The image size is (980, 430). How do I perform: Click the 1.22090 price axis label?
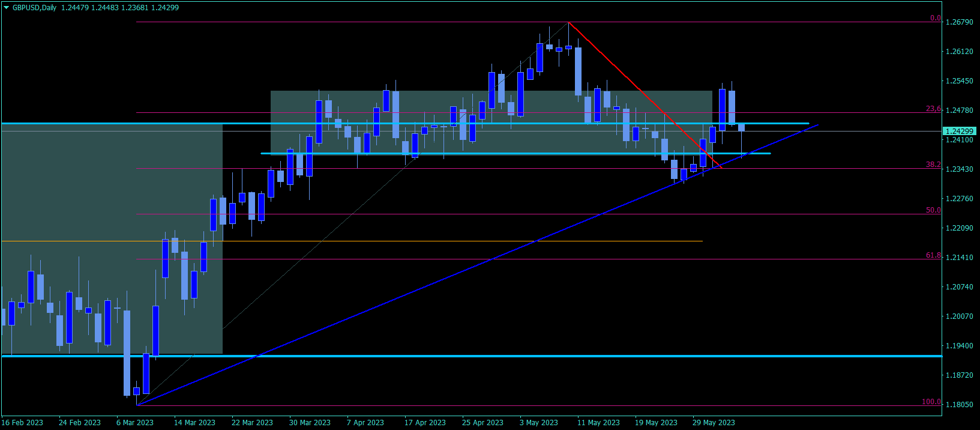(960, 228)
